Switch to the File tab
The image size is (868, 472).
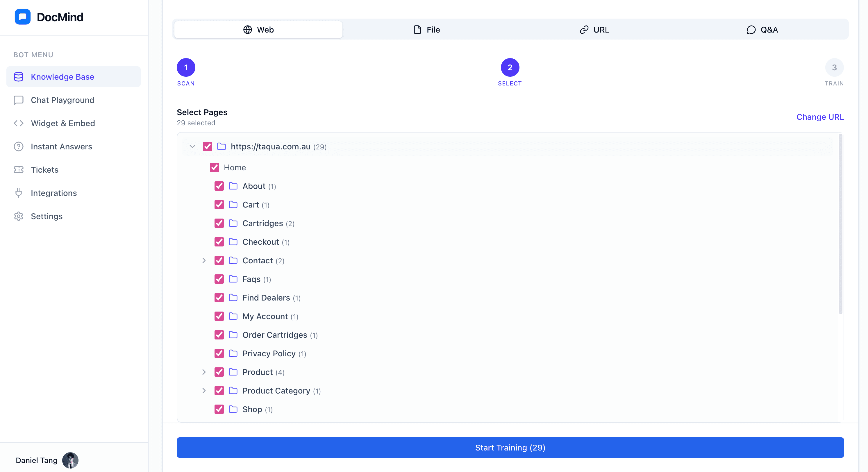click(x=426, y=30)
